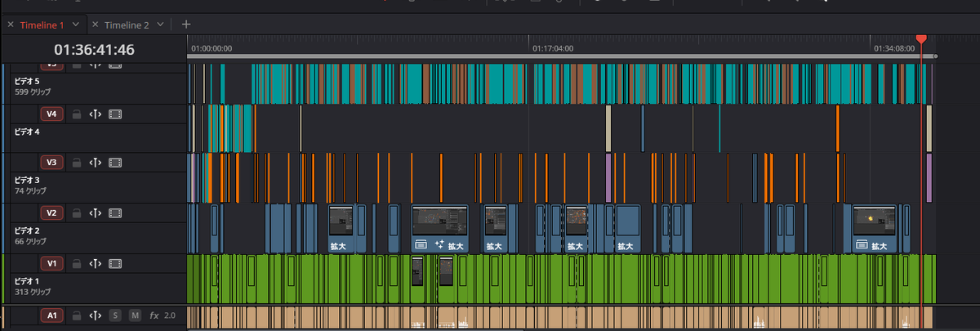The image size is (980, 331).
Task: Select the ビデオ 3 track name
Action: tap(27, 180)
